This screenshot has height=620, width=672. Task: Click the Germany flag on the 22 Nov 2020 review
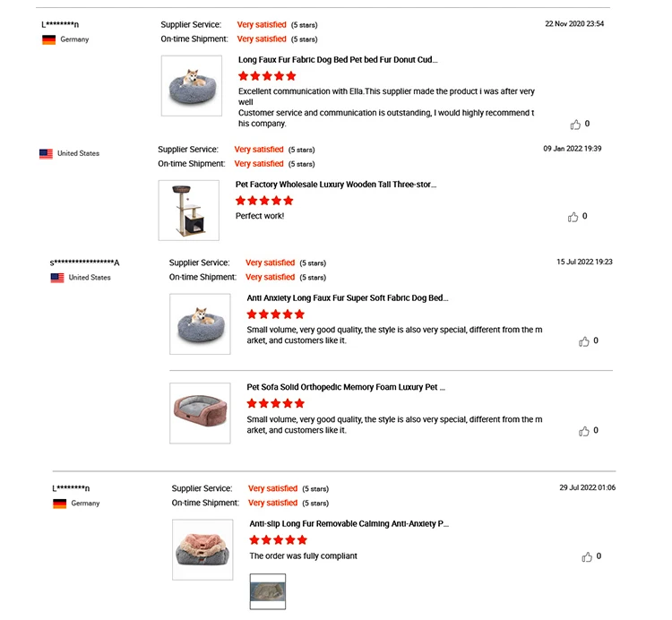49,40
